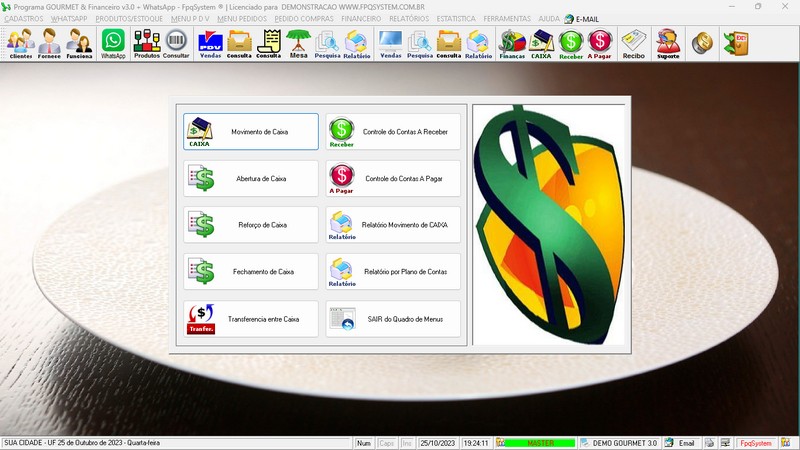800x450 pixels.
Task: Open the RELATÓRIOS menu
Action: [409, 19]
